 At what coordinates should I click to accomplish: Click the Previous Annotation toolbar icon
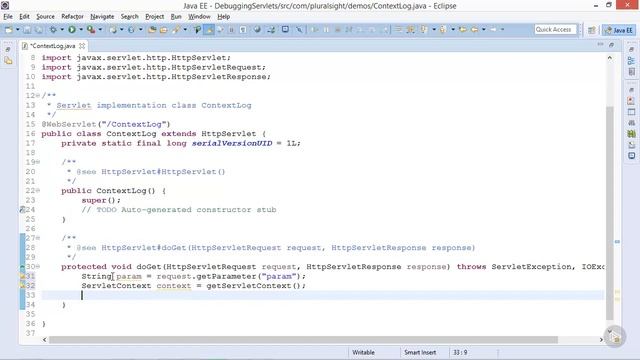pyautogui.click(x=442, y=30)
